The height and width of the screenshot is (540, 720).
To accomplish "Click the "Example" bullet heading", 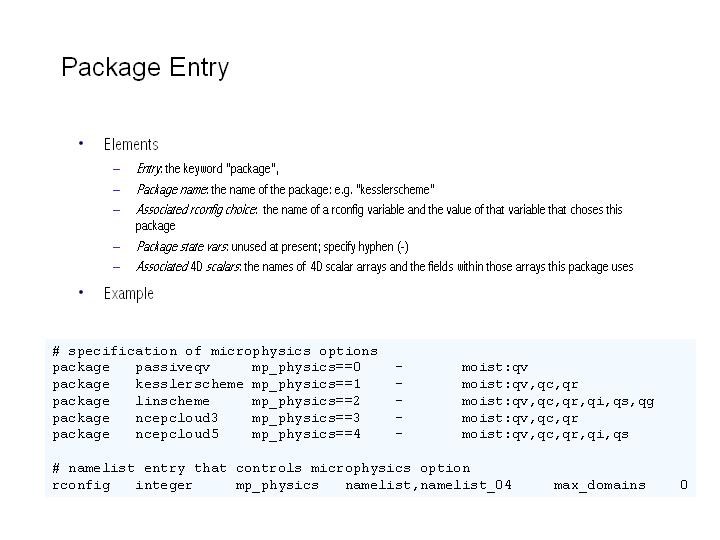I will point(129,293).
